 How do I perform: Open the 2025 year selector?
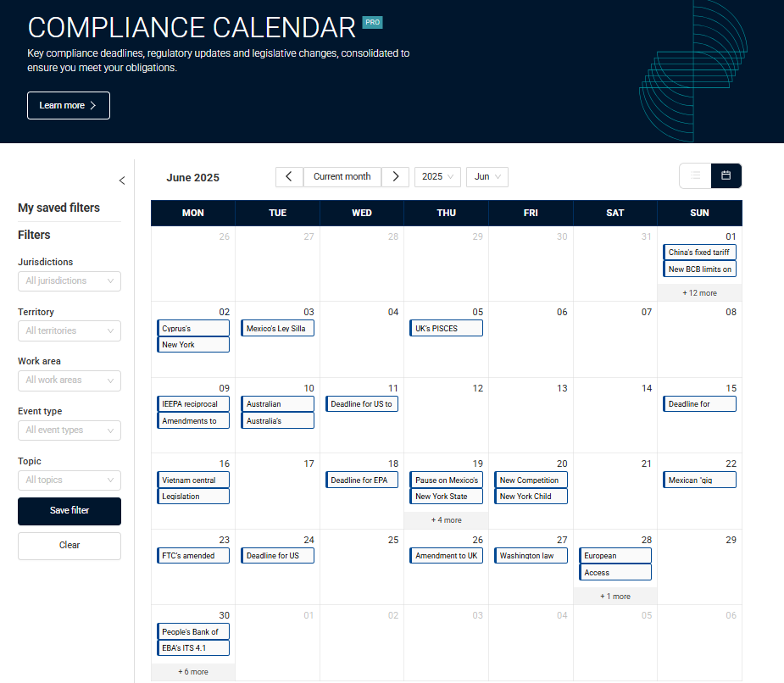coord(437,176)
